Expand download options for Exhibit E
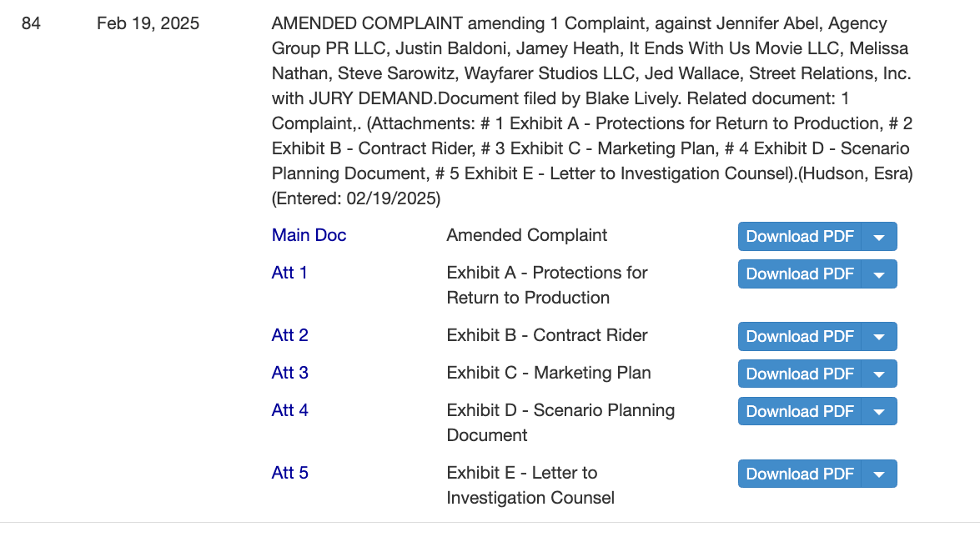Image resolution: width=980 pixels, height=542 pixels. point(879,474)
